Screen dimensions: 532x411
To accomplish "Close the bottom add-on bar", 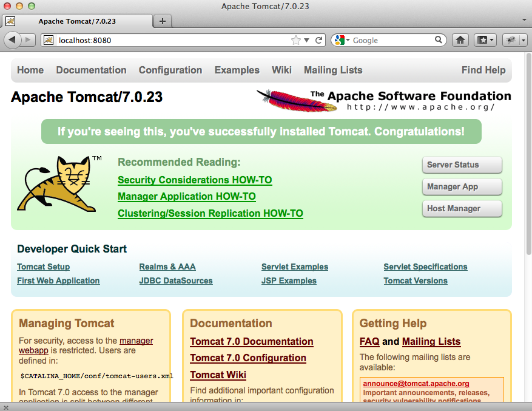I will click(6, 407).
